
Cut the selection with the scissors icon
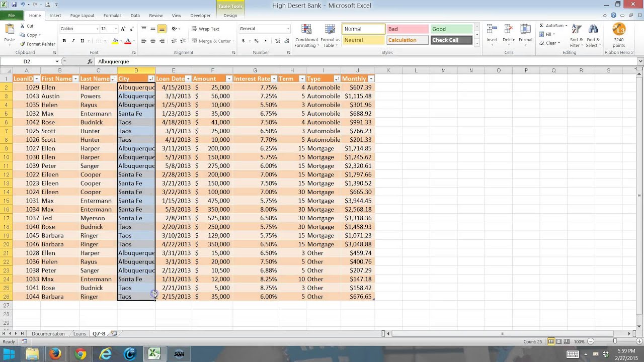[x=23, y=26]
